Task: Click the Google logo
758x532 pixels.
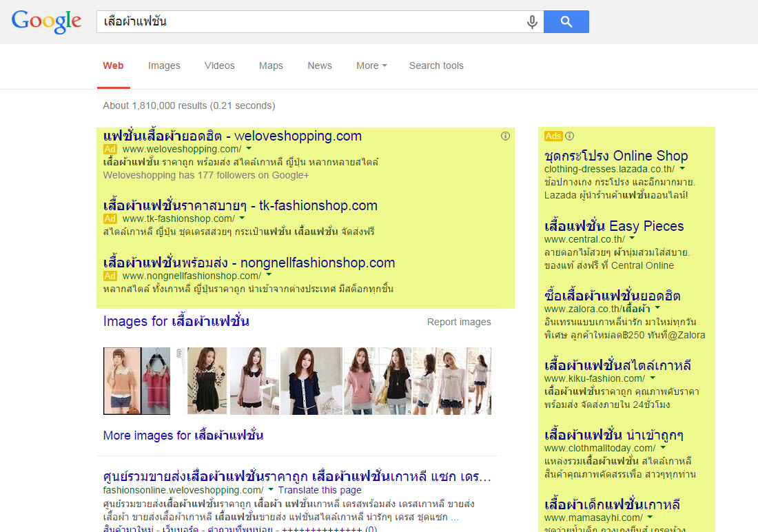Action: 46,21
